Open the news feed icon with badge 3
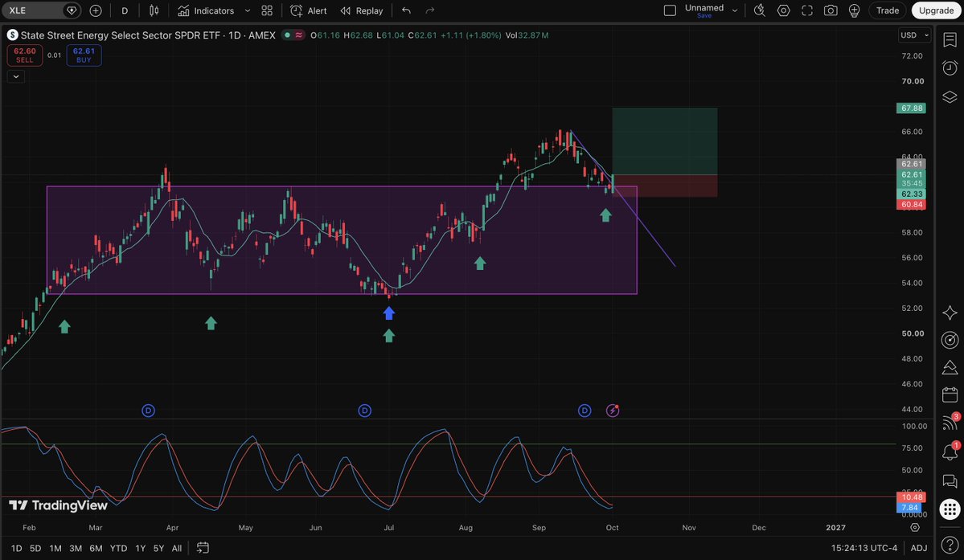964x560 pixels. click(x=950, y=423)
